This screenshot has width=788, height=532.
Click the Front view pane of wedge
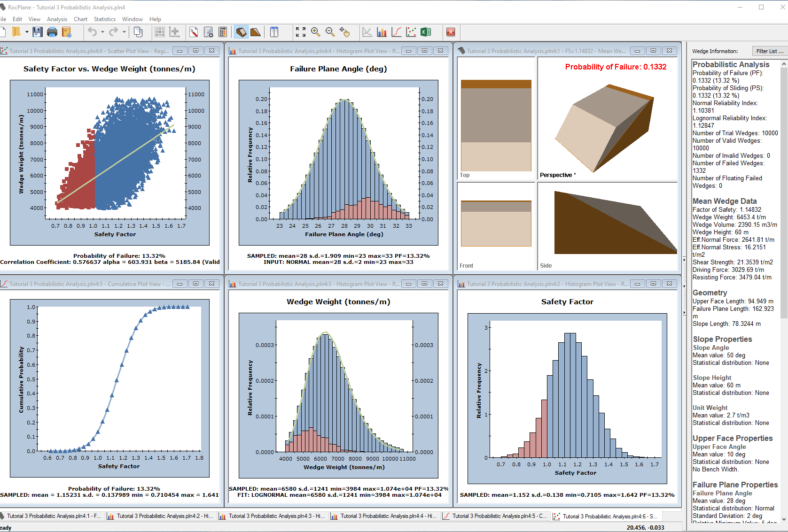coord(497,227)
